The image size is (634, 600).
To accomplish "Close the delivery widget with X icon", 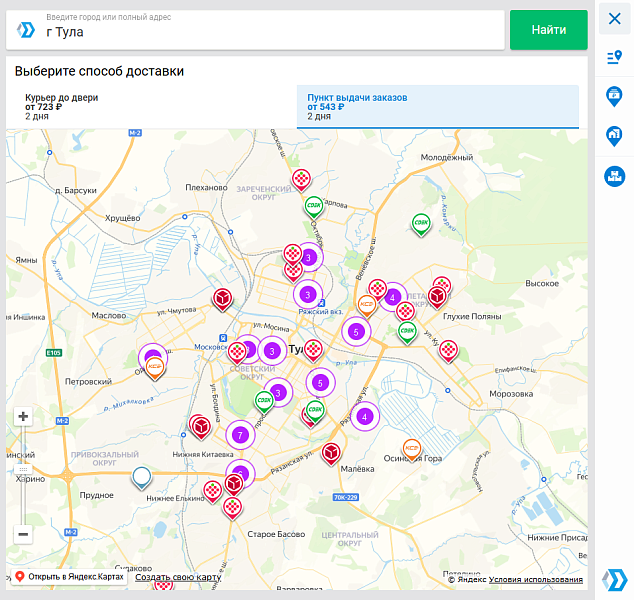I will point(614,18).
